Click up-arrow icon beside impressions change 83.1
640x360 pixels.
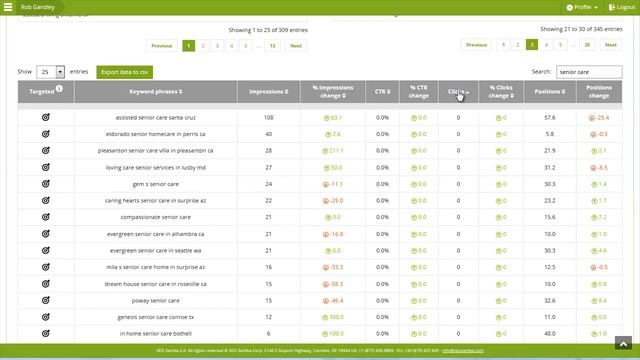coord(327,118)
